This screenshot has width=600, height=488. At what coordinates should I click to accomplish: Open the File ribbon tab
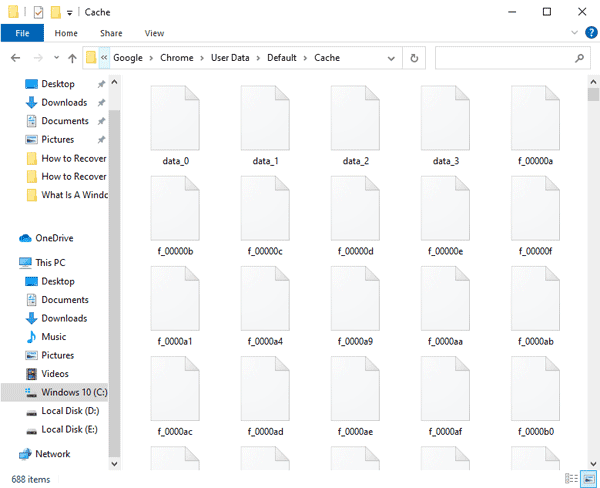22,33
